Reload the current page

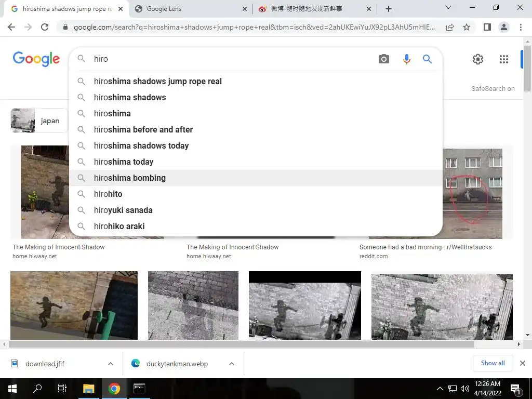point(45,27)
